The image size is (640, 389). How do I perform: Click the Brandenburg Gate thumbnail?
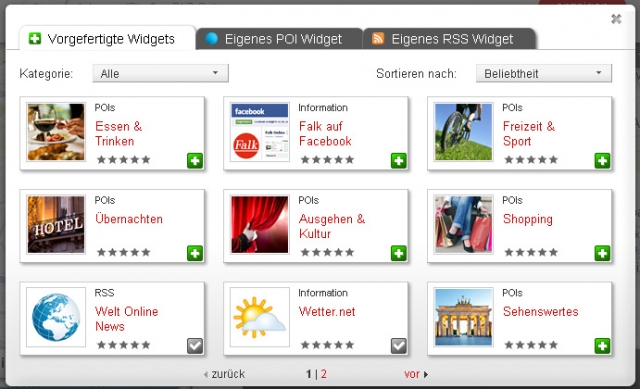click(x=463, y=317)
